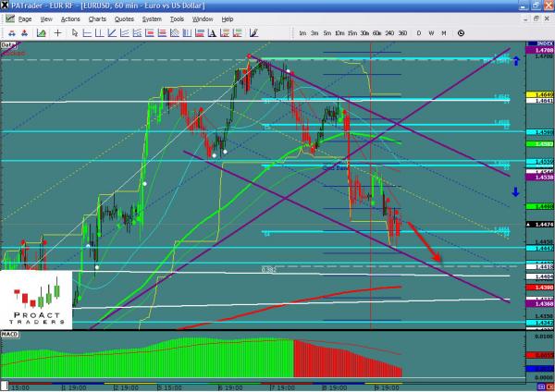Open the Tools menu
The height and width of the screenshot is (392, 555).
pos(176,18)
